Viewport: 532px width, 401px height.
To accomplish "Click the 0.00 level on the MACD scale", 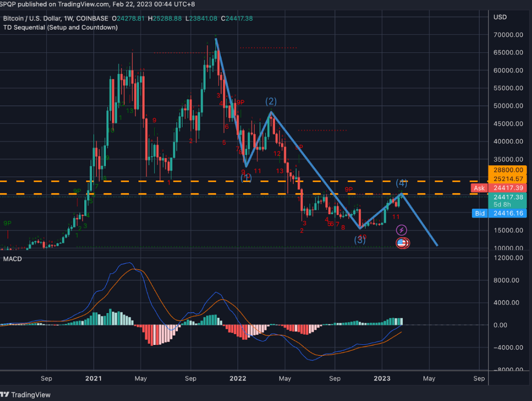I will pos(508,325).
